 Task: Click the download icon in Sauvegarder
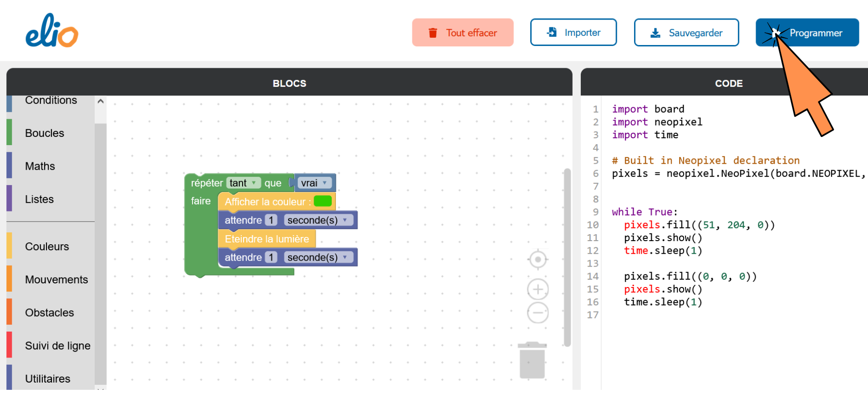[655, 33]
